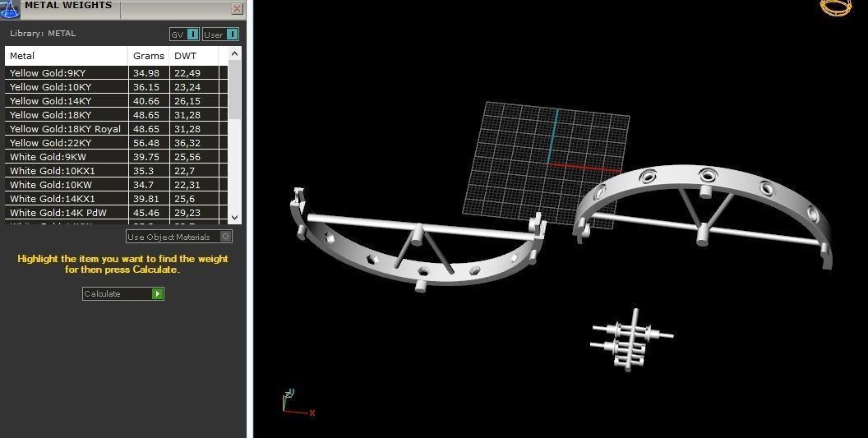Image resolution: width=868 pixels, height=438 pixels.
Task: Select the White Gold:9KW row
Action: tap(116, 157)
